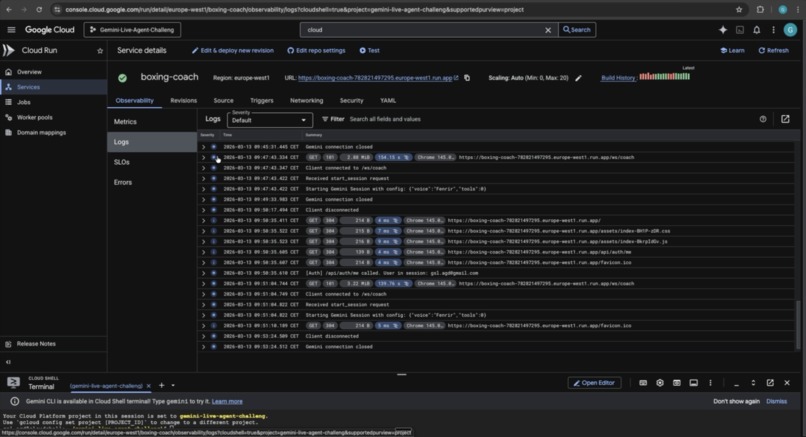
Task: Copy the boxing-coach service URL
Action: 467,78
